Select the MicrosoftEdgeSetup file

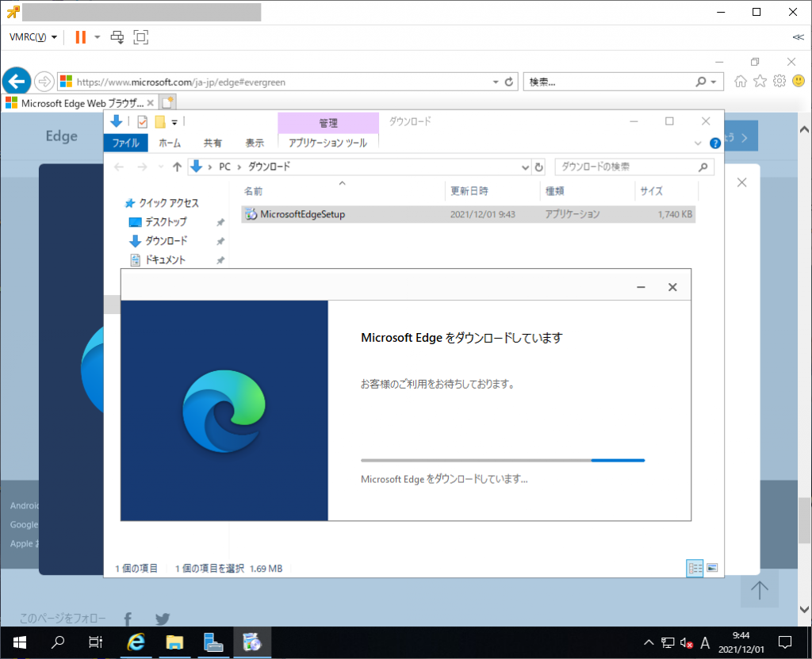(468, 214)
